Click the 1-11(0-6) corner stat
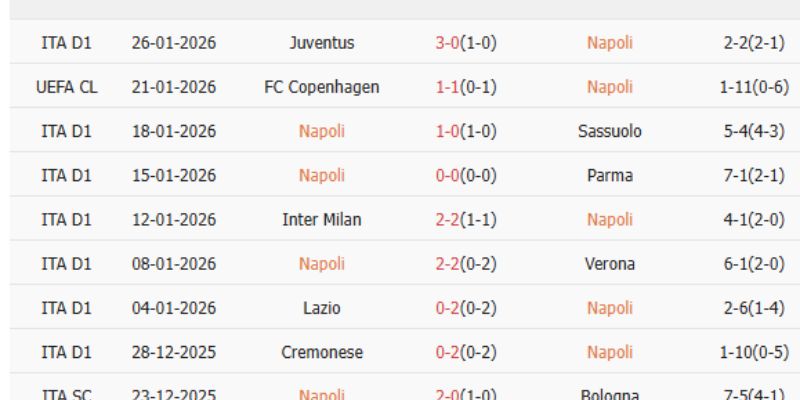 (753, 87)
